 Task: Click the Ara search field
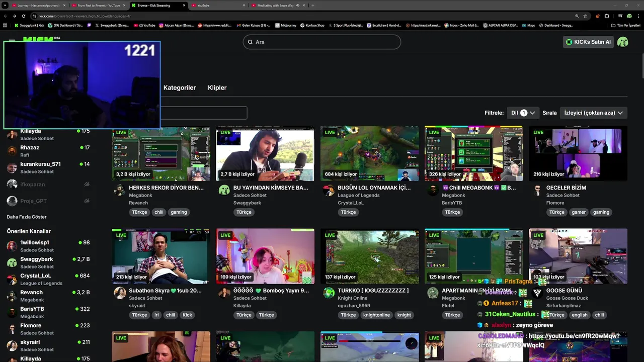[x=322, y=42]
